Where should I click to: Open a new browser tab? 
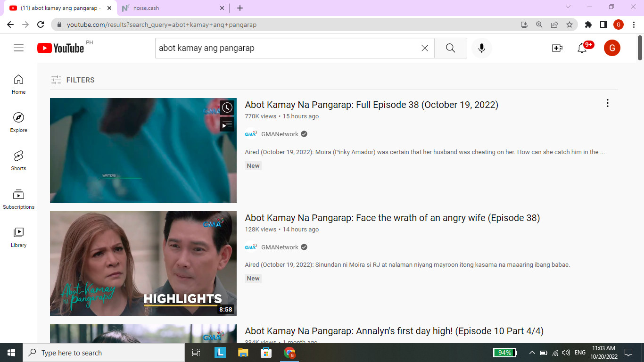[240, 8]
